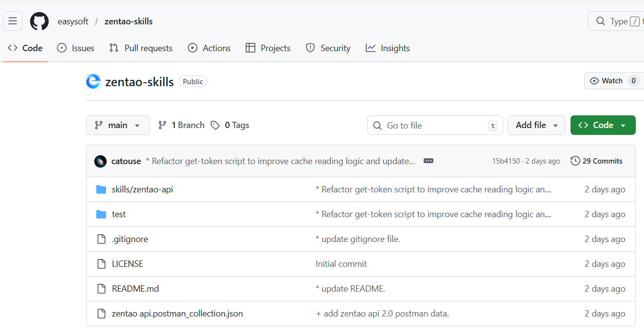Open the main branch dropdown

118,125
